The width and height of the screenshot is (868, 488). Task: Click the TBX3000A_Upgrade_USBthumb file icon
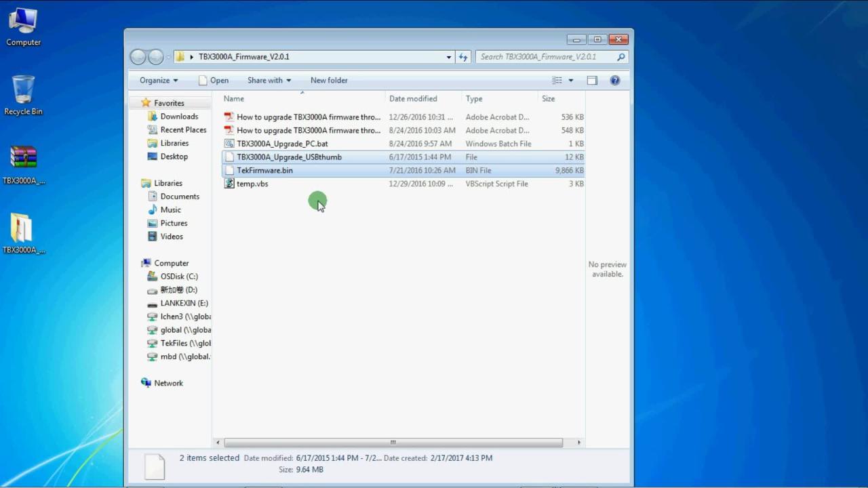click(x=229, y=157)
